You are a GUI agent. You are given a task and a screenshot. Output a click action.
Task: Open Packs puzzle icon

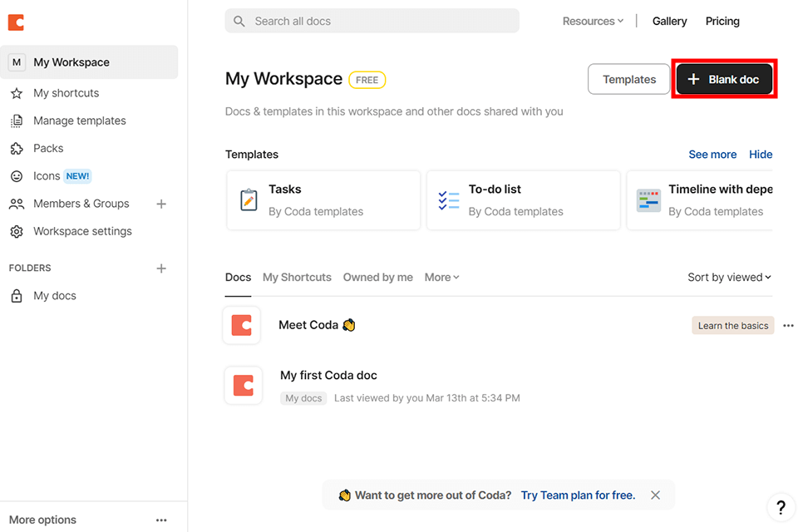point(16,148)
